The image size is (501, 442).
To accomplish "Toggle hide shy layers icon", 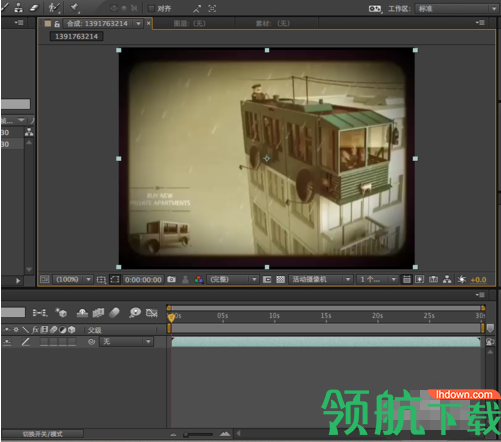I will point(82,313).
